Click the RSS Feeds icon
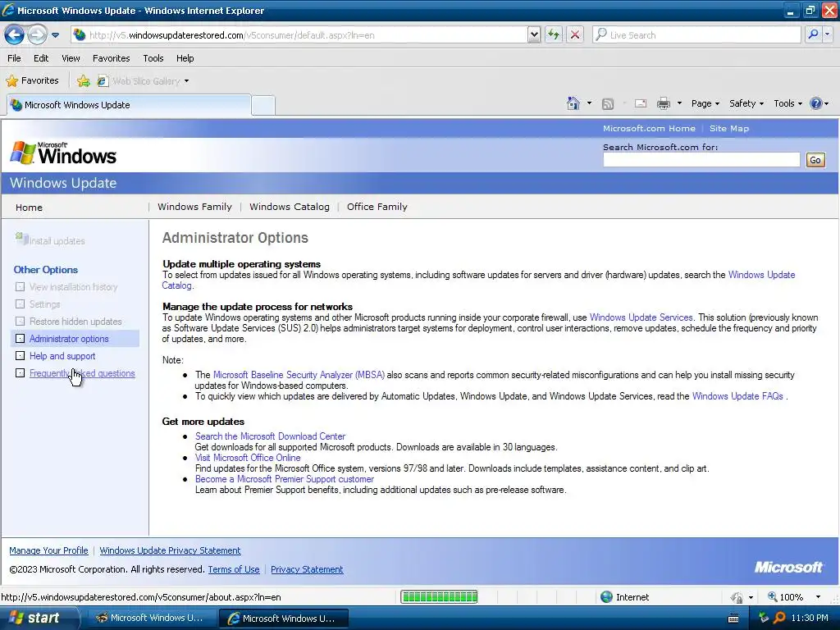 pos(608,104)
